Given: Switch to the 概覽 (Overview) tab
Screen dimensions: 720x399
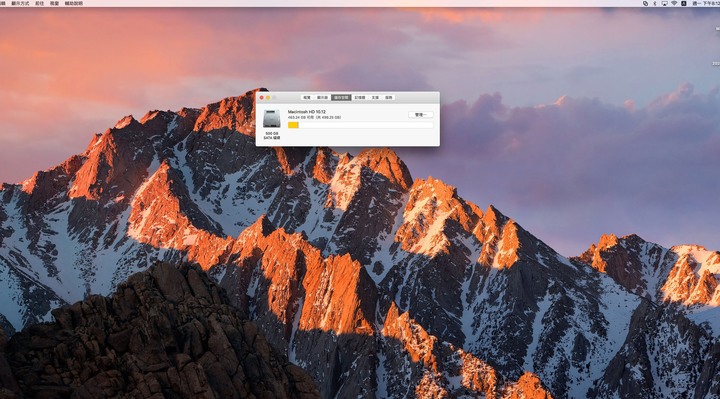Looking at the screenshot, I should pos(307,97).
